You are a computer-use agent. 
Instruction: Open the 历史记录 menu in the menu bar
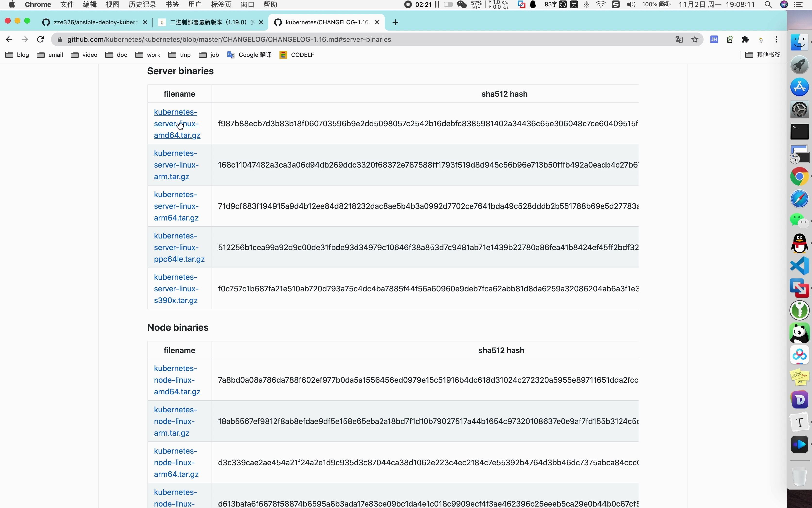click(142, 4)
